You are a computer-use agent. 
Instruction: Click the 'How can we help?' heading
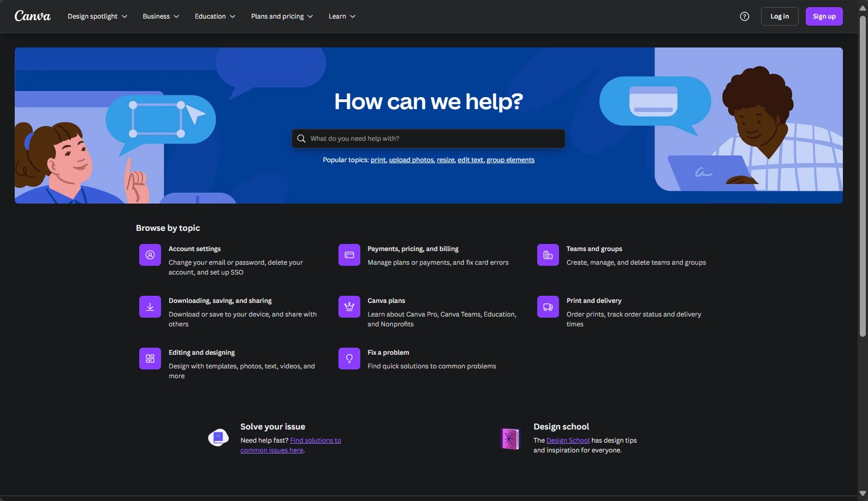(429, 102)
